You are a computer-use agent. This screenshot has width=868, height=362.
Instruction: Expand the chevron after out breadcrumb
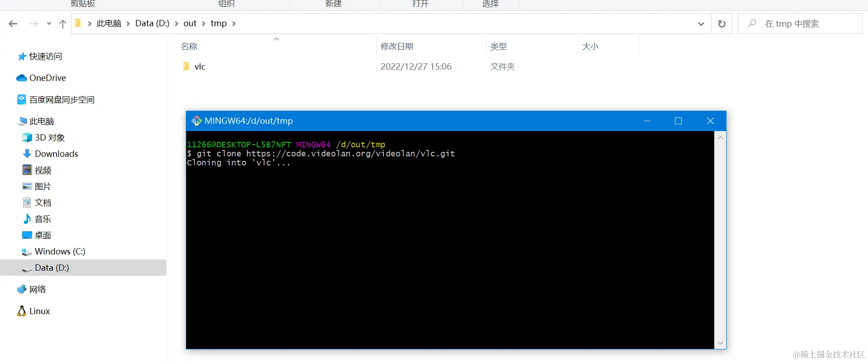203,24
